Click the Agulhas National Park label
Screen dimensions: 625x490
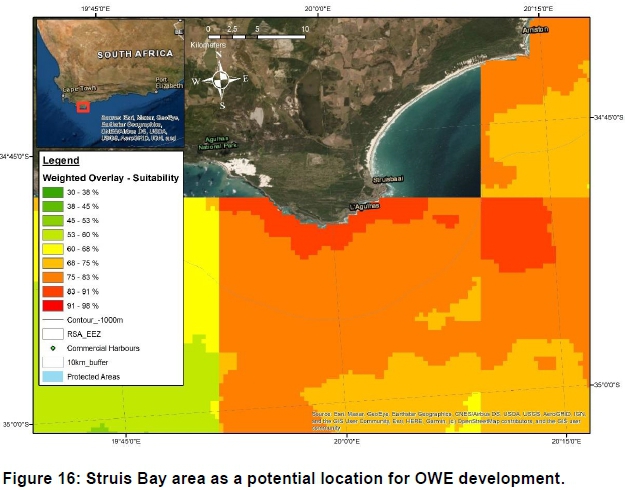219,142
